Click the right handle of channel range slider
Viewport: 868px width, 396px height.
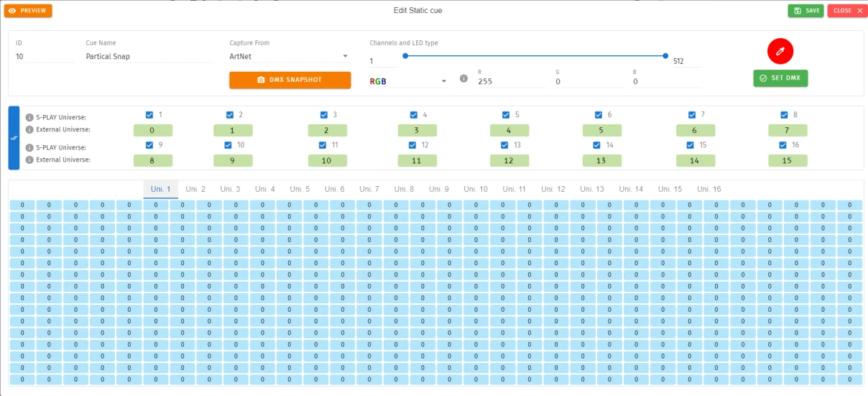[665, 55]
